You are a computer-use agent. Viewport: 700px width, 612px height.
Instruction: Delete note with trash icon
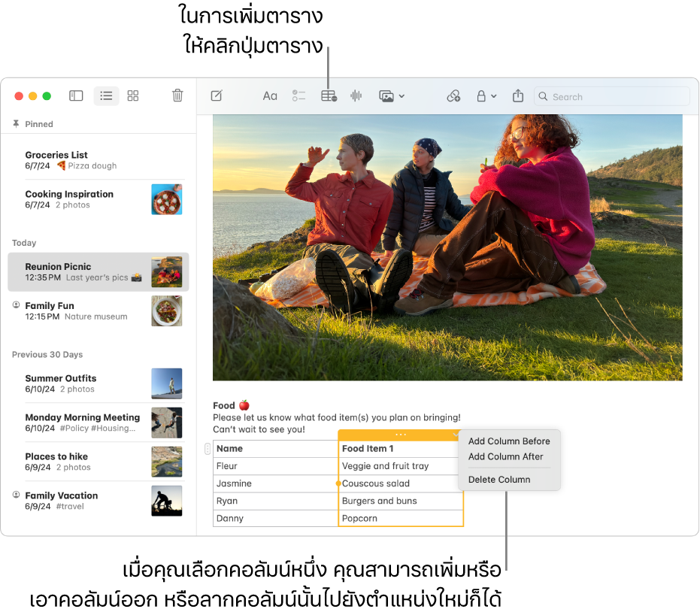[177, 95]
